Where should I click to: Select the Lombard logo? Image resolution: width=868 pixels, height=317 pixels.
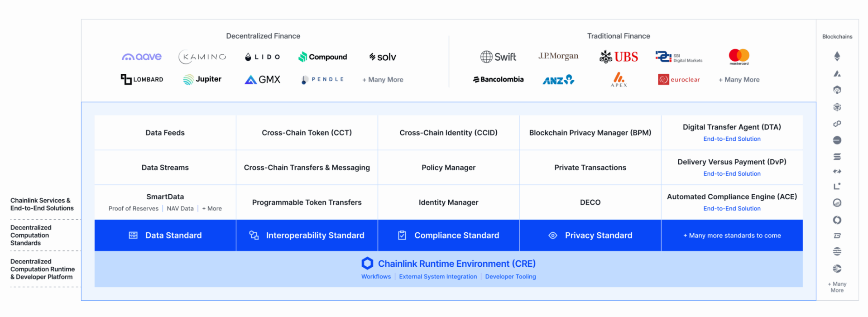tap(142, 79)
